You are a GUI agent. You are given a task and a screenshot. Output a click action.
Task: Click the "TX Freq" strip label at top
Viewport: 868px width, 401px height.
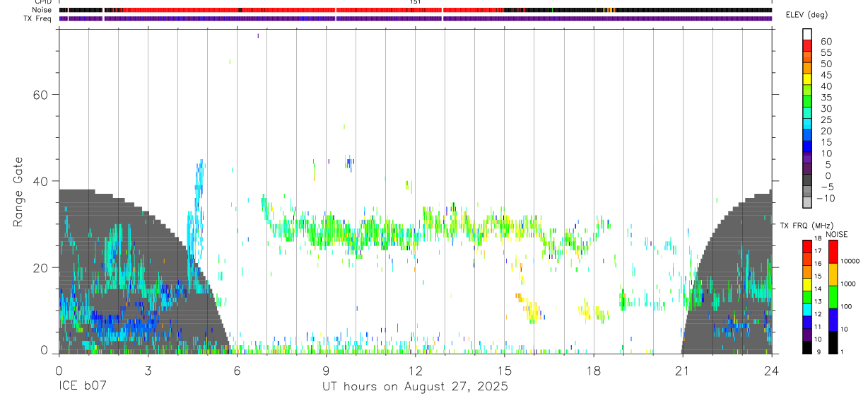point(37,18)
